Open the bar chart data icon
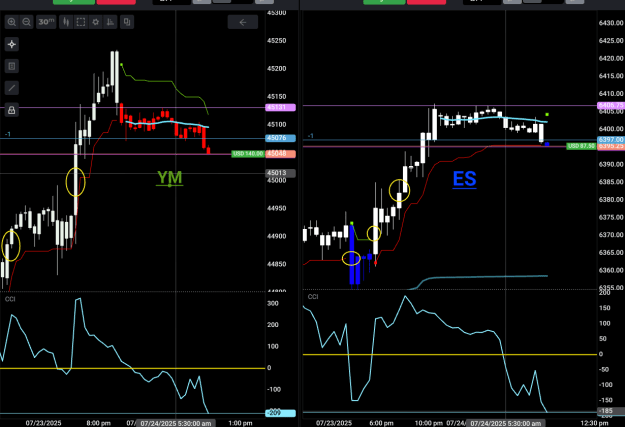 click(110, 22)
